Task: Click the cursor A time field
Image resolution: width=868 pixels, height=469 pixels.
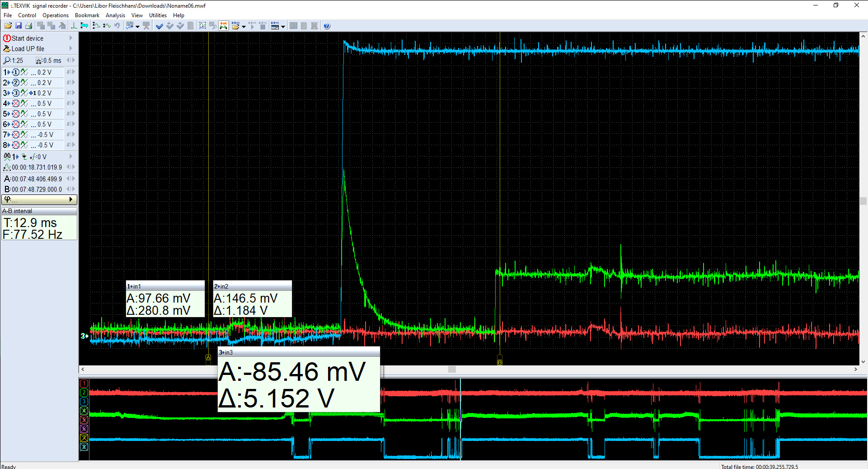Action: pos(36,179)
